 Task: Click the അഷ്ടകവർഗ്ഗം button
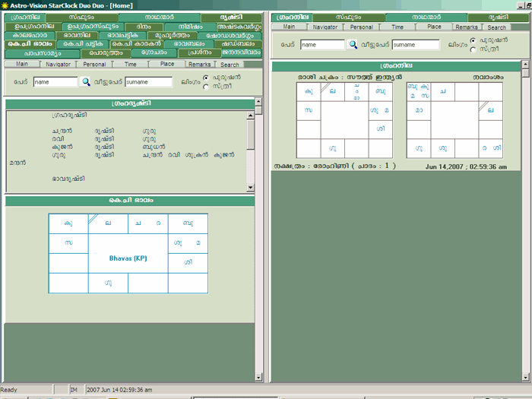pyautogui.click(x=239, y=27)
